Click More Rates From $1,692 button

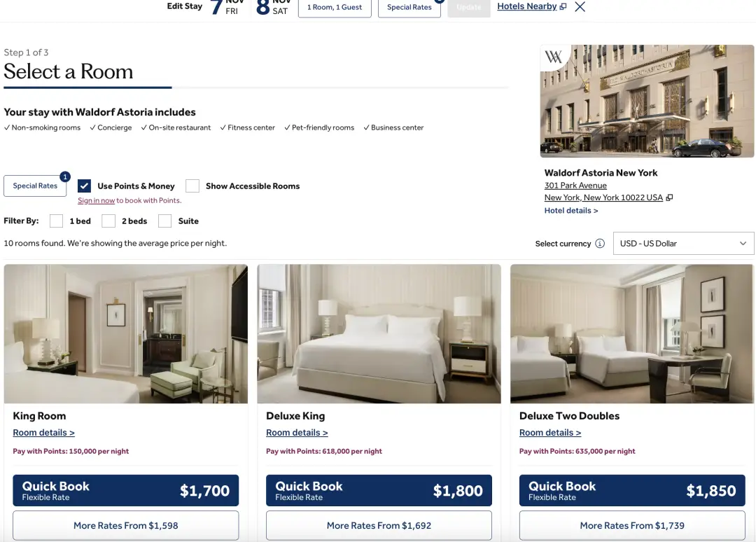379,526
